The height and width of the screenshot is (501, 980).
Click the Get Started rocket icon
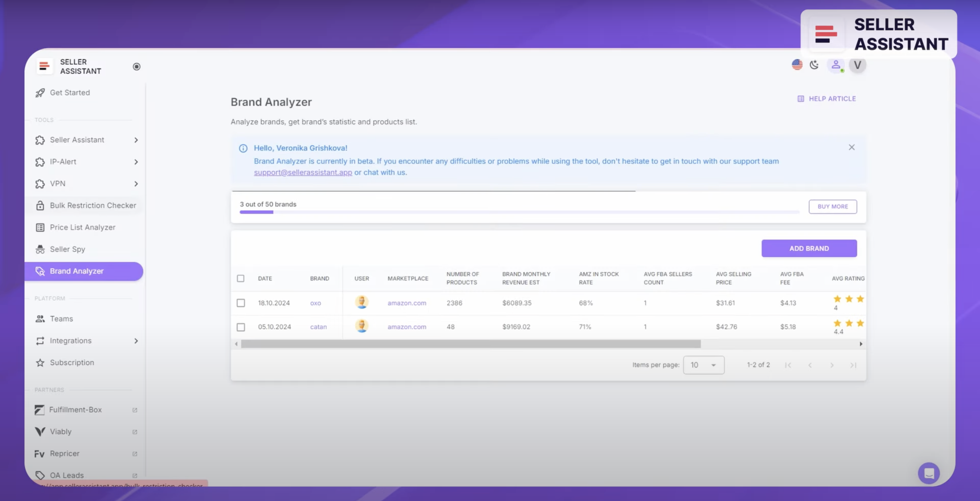40,92
